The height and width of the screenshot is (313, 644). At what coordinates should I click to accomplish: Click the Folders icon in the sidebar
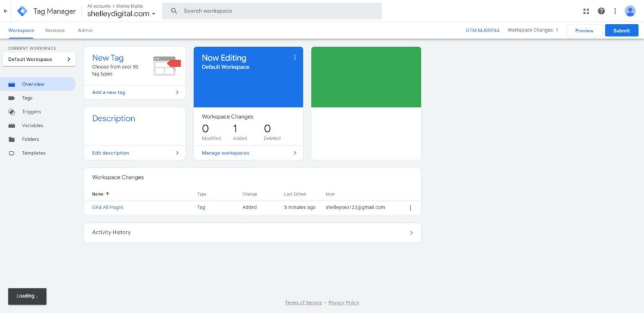[11, 140]
